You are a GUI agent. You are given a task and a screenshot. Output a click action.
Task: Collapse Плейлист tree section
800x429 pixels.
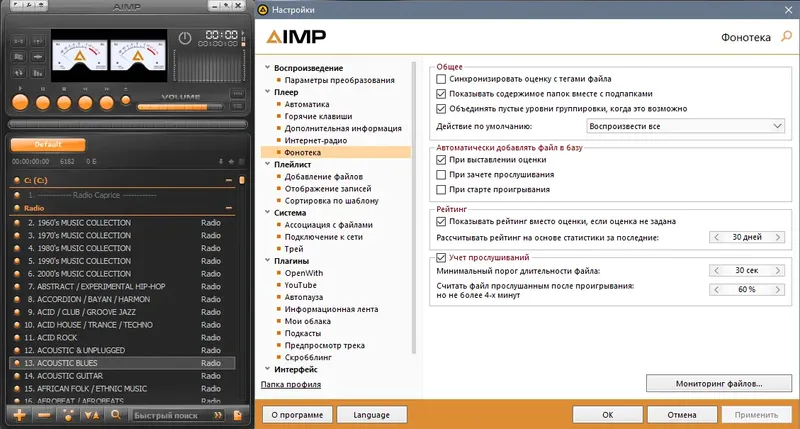pos(267,164)
